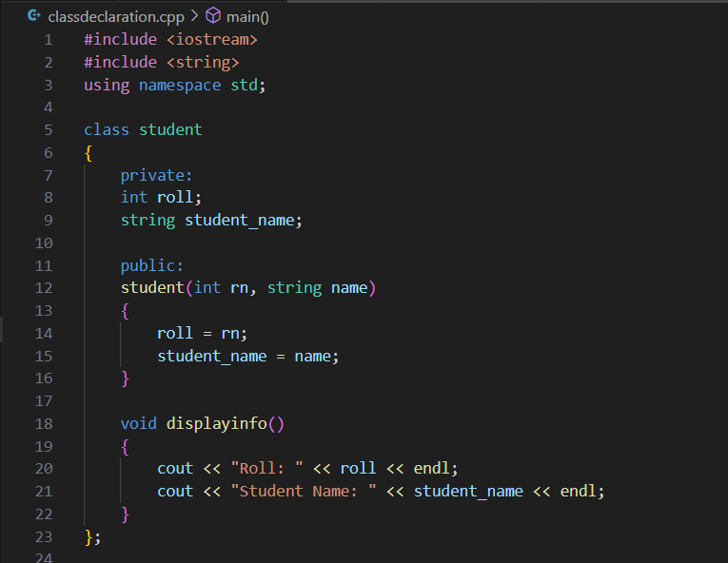Click the 'class' keyword on line 5
The height and width of the screenshot is (563, 728).
tap(107, 130)
